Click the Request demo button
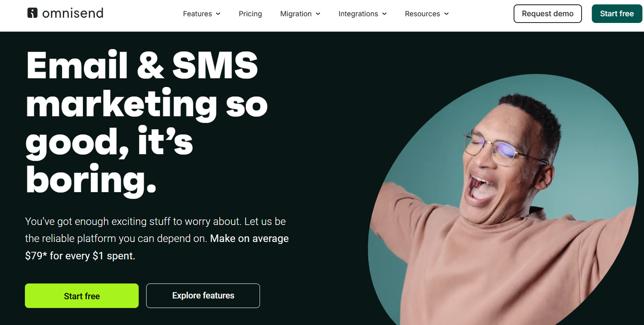Viewport: 644px width, 325px height. 548,14
